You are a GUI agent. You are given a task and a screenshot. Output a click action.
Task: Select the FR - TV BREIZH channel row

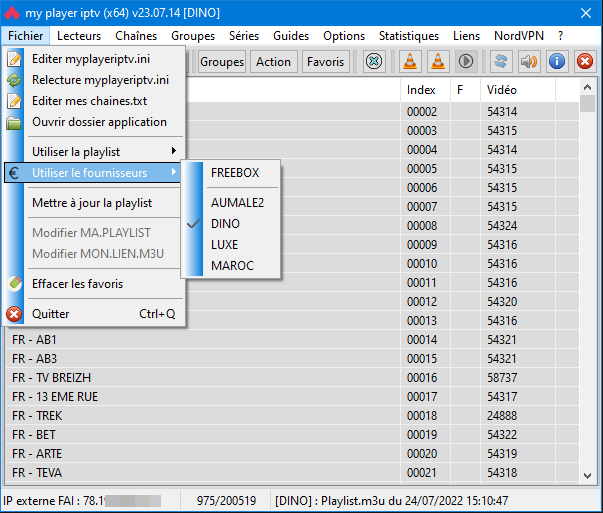tap(292, 378)
